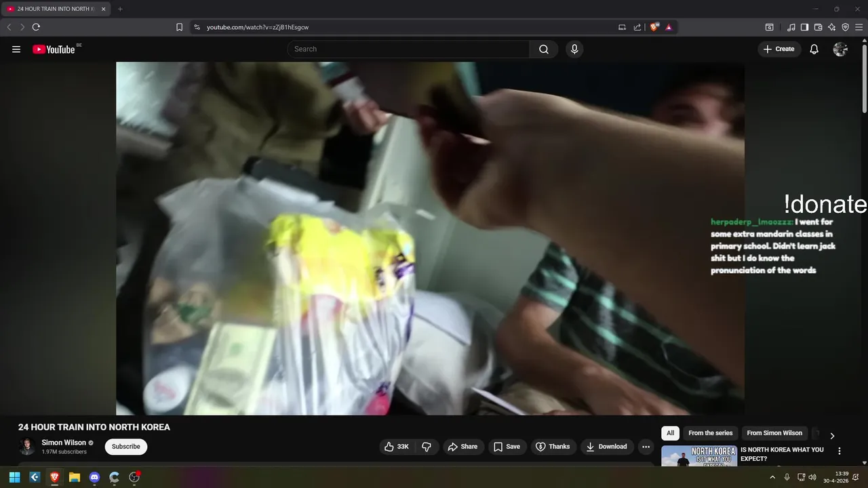Open Leo AI sparkle icon
This screenshot has width=868, height=488.
pos(832,27)
